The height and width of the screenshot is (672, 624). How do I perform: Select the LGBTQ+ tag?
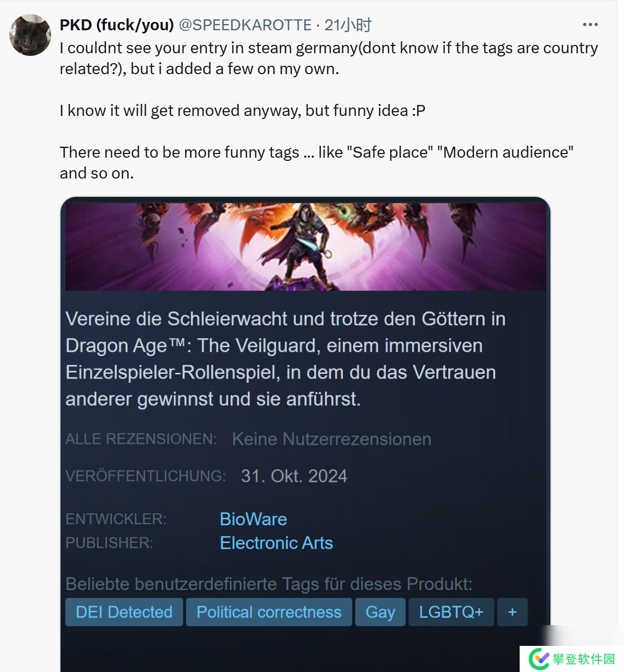click(451, 612)
